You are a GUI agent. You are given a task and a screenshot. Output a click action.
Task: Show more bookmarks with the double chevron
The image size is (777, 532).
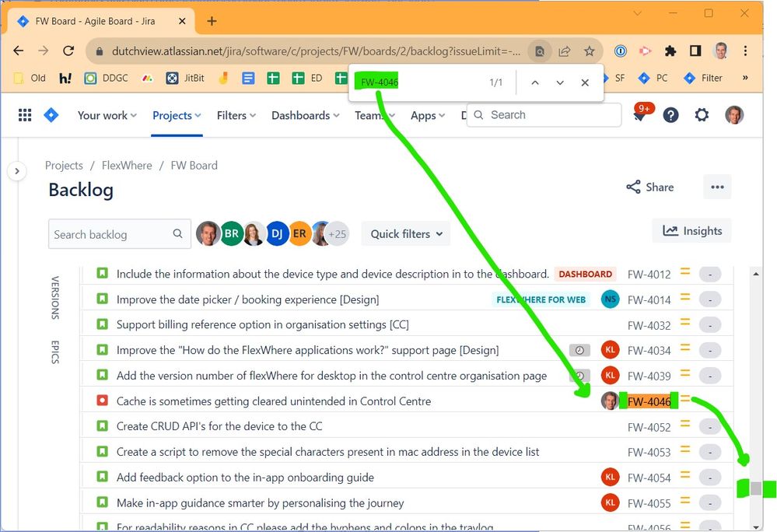coord(745,78)
